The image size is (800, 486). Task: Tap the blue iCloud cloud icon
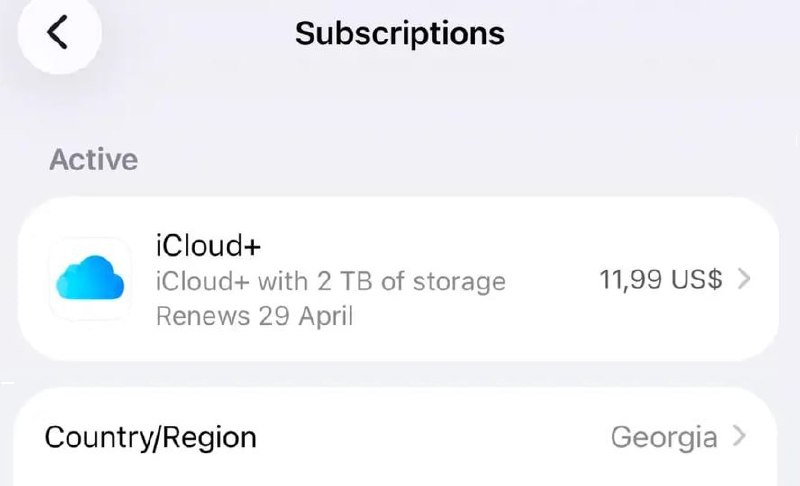point(90,280)
